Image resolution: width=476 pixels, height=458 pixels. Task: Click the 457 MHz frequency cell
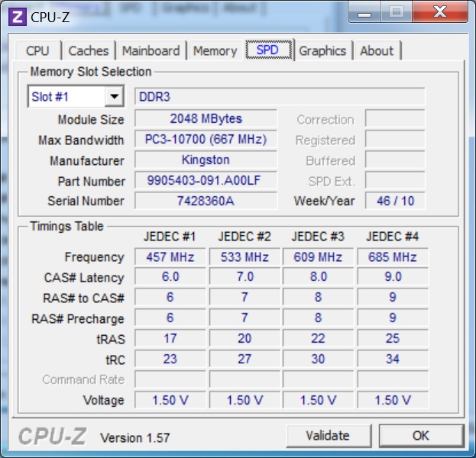(170, 257)
